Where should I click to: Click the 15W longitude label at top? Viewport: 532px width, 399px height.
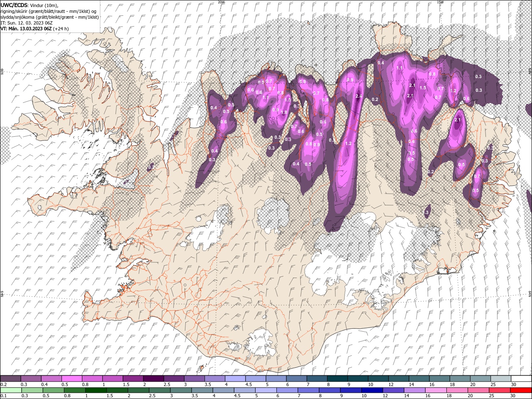click(x=440, y=2)
